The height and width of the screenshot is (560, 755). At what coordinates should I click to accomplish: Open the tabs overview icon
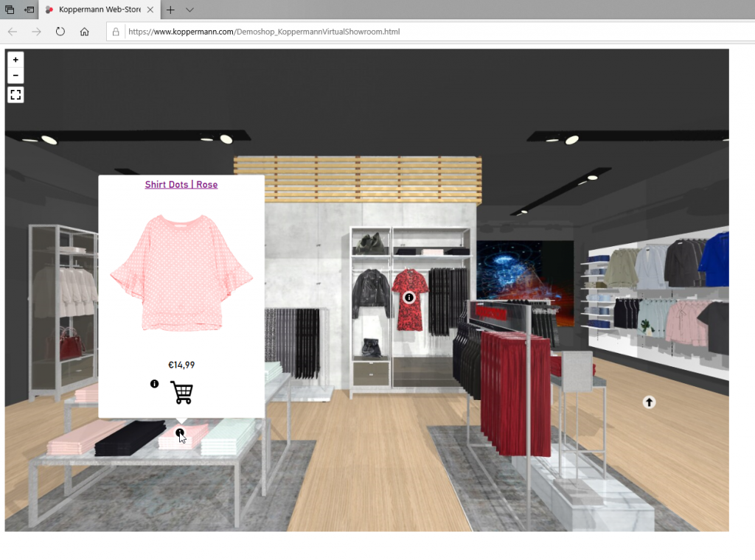tap(10, 10)
